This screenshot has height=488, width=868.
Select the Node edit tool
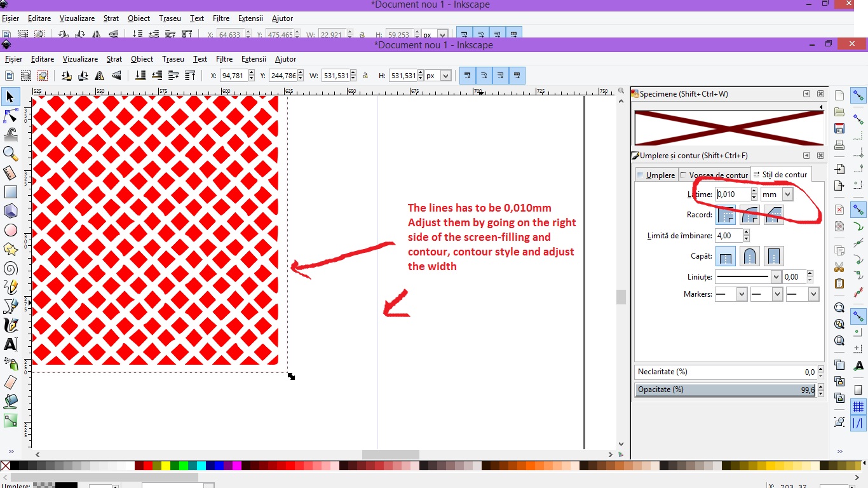click(10, 116)
